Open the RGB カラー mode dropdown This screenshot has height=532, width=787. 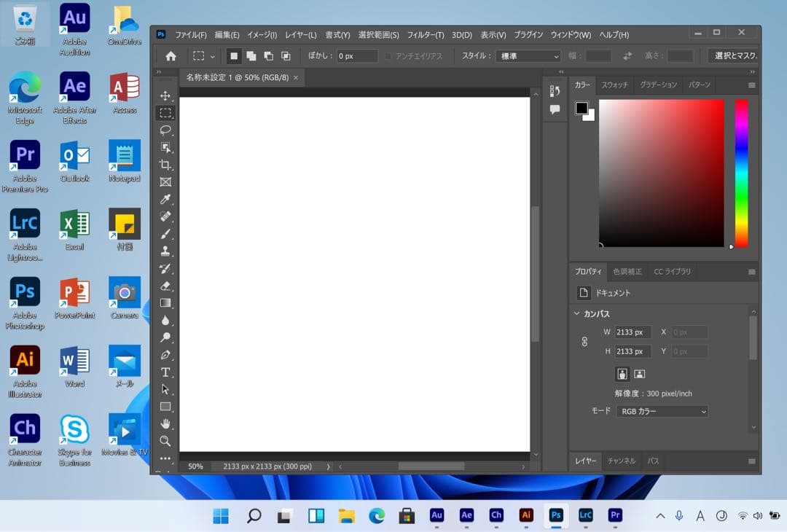click(662, 411)
